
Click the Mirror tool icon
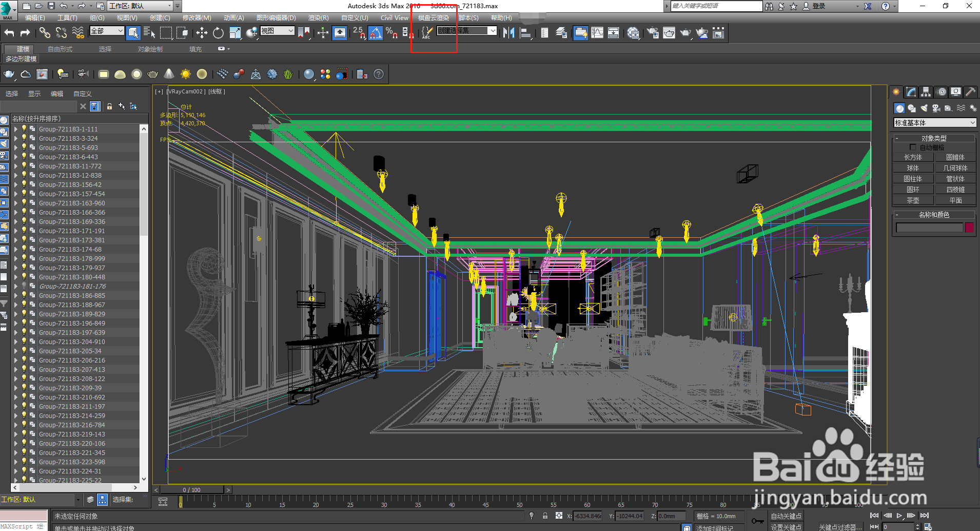508,33
